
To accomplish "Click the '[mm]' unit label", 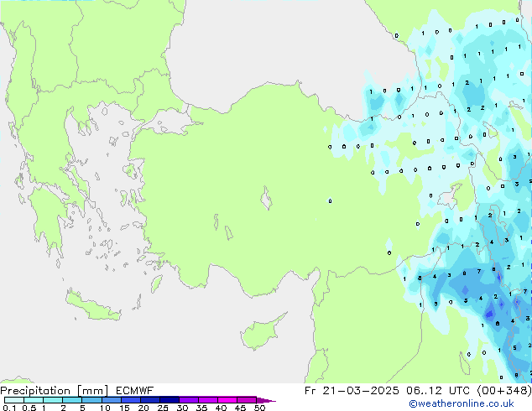I will pyautogui.click(x=92, y=391).
